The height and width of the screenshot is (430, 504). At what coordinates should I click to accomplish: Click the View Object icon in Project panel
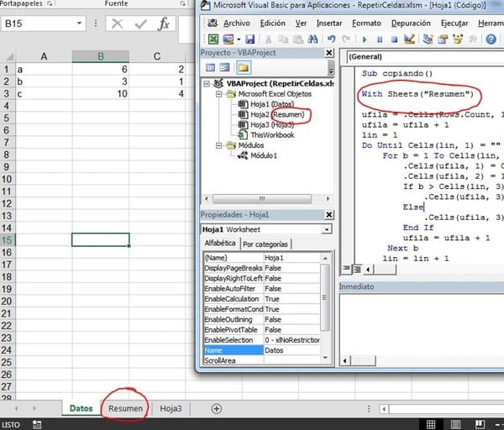tap(225, 67)
